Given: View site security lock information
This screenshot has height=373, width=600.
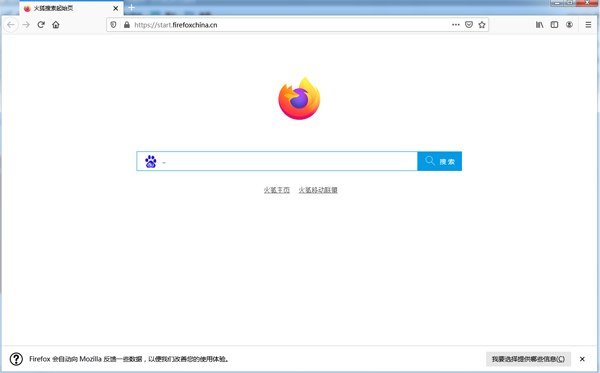Looking at the screenshot, I should click(127, 25).
